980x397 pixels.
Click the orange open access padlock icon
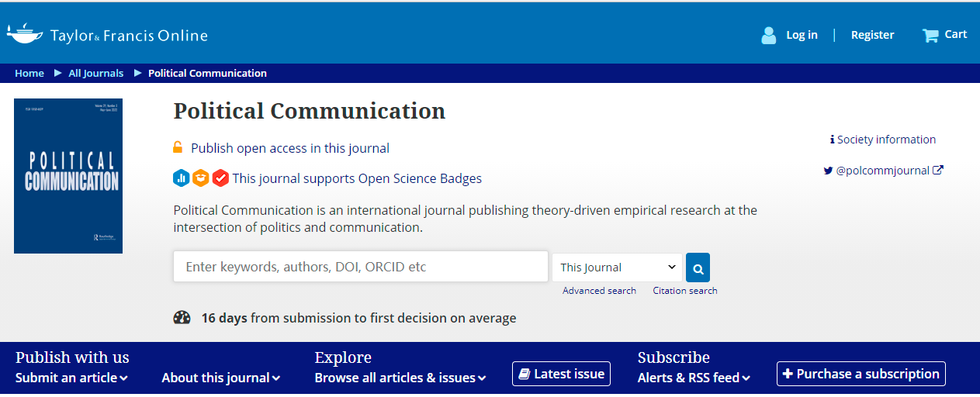[178, 147]
